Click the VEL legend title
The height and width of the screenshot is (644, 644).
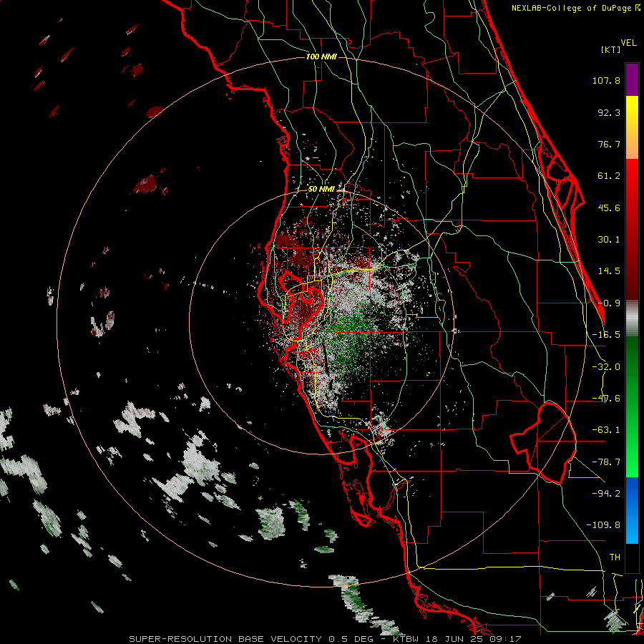point(628,43)
